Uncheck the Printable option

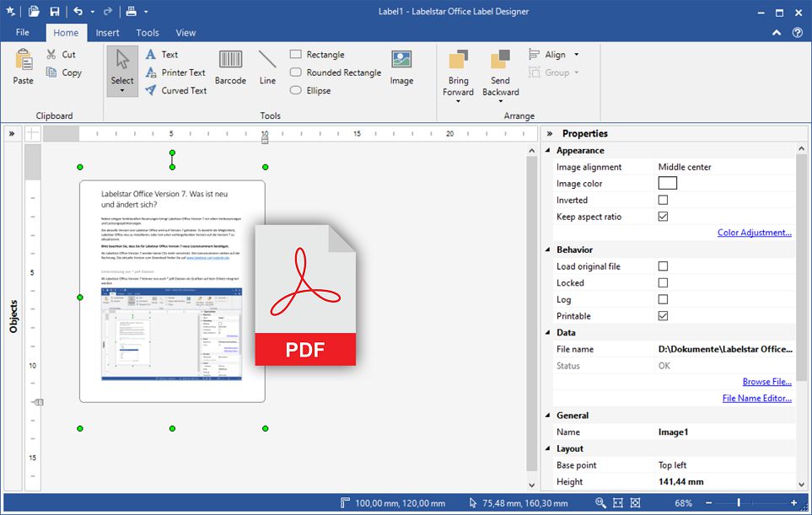pyautogui.click(x=663, y=316)
